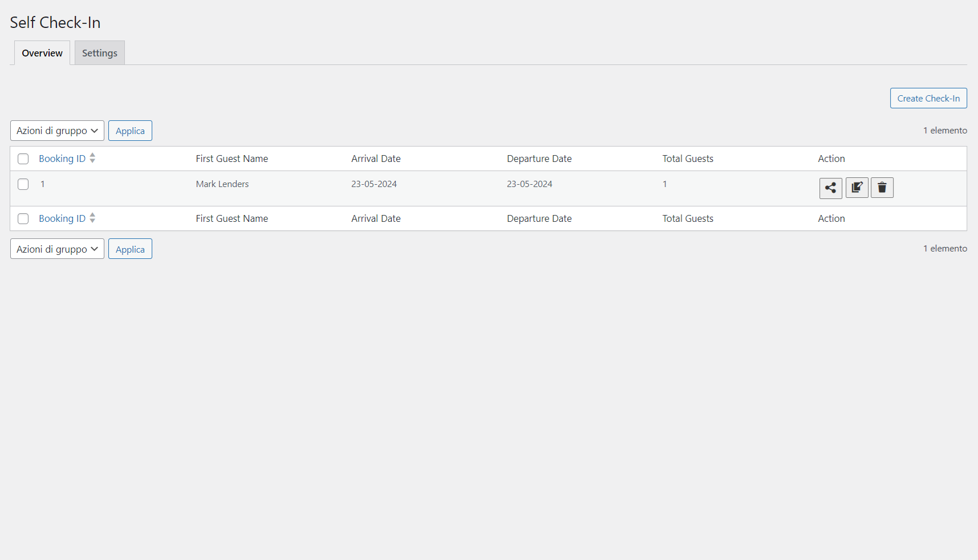978x560 pixels.
Task: Sort by Booking ID arrows in table footer
Action: (x=92, y=218)
